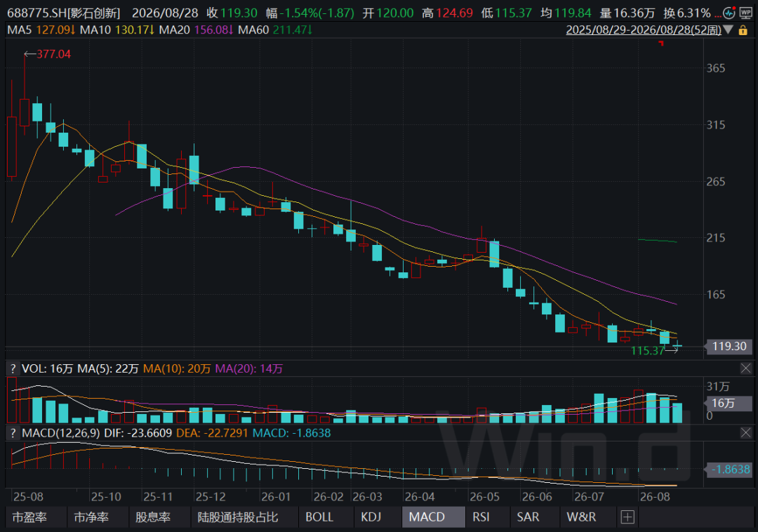Click the question mark help icon beside VOL

(13, 368)
